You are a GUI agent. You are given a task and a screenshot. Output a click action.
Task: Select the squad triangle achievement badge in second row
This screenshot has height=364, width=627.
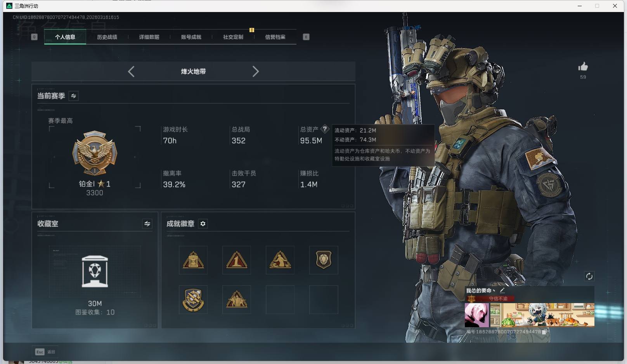coord(237,300)
